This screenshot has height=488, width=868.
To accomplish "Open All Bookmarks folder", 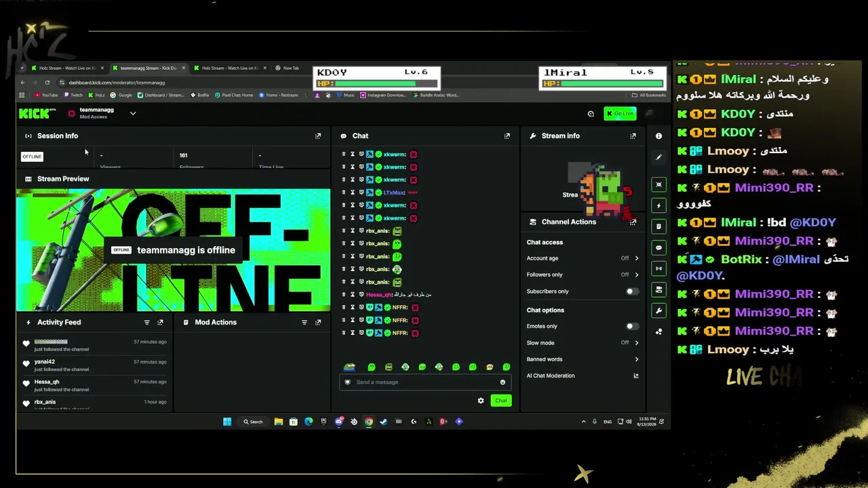I will (649, 95).
